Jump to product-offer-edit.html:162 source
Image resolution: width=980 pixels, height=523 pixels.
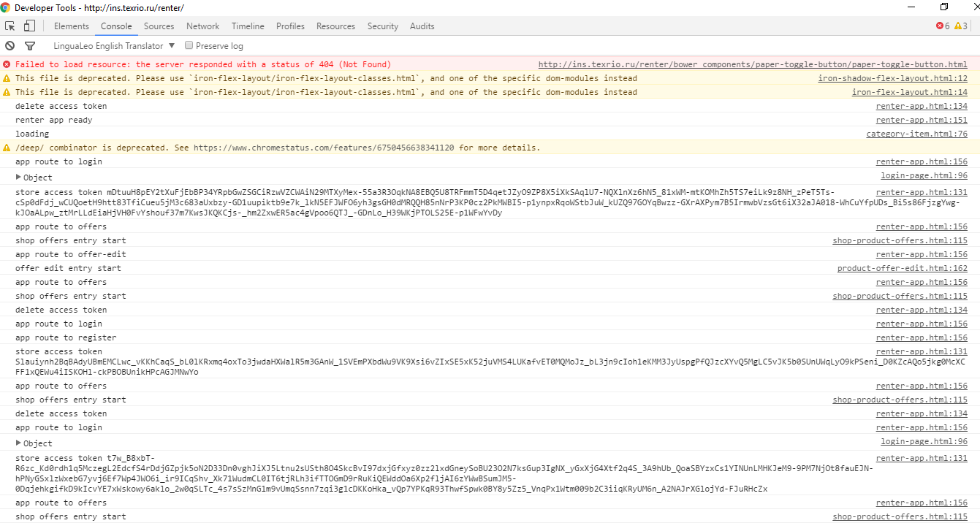click(902, 268)
